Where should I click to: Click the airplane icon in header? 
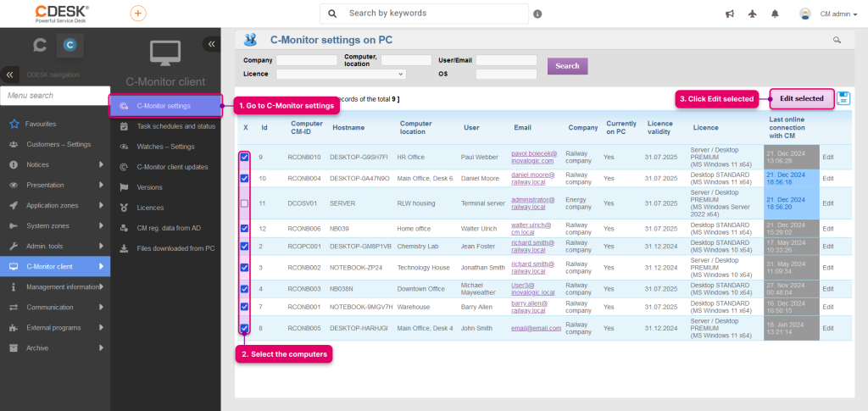[752, 14]
